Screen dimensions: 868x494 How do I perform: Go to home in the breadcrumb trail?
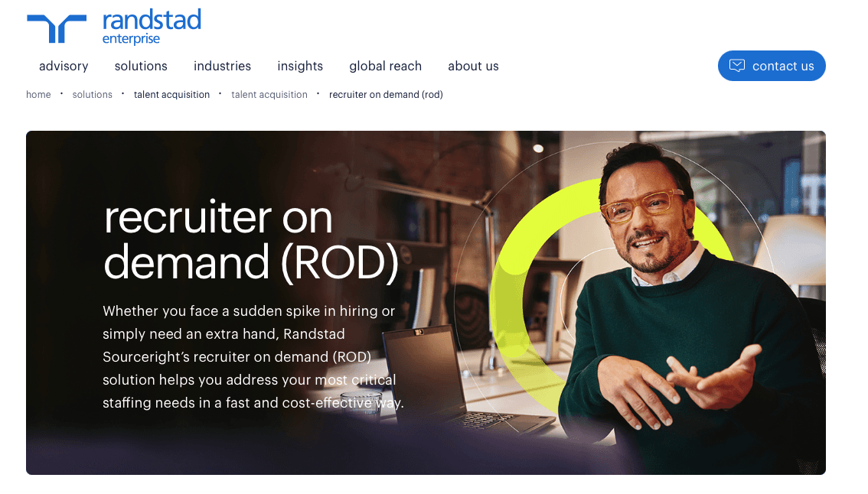click(x=38, y=95)
